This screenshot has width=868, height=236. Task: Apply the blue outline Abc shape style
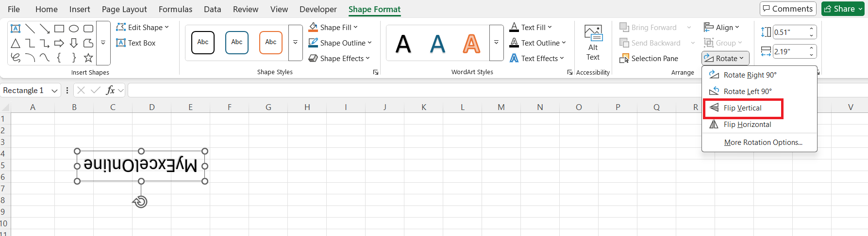237,43
